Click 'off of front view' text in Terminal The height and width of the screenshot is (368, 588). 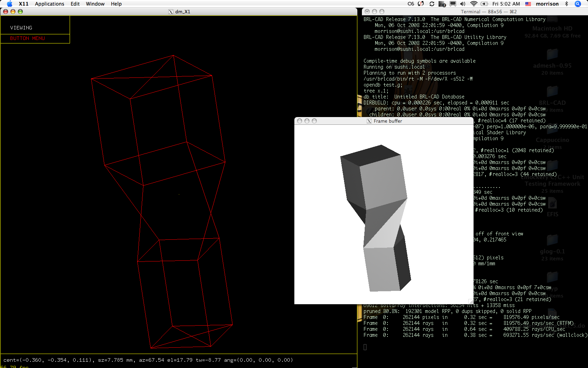coord(499,234)
